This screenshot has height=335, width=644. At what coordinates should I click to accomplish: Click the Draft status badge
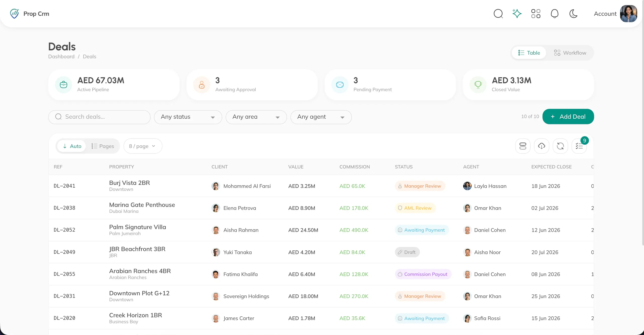407,252
